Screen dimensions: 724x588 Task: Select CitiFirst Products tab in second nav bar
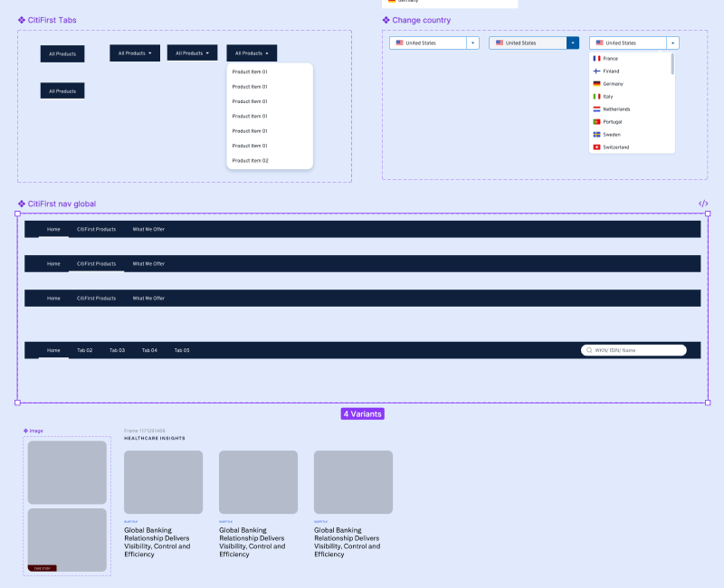click(x=97, y=263)
